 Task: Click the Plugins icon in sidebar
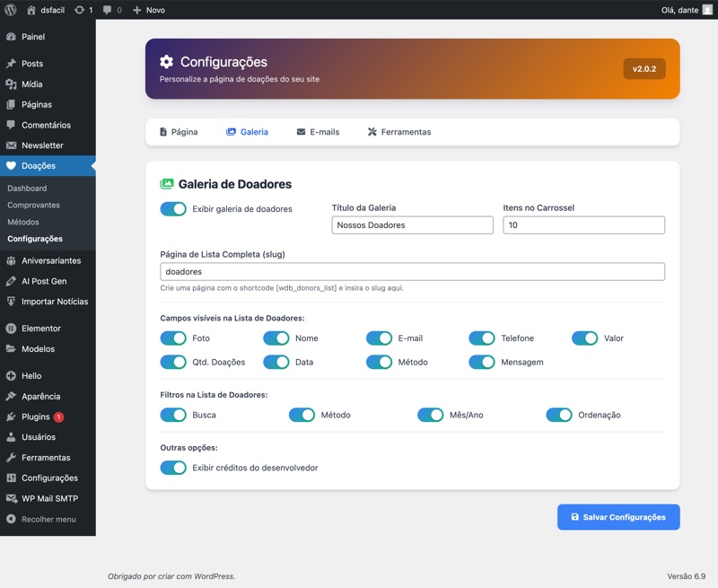[11, 417]
